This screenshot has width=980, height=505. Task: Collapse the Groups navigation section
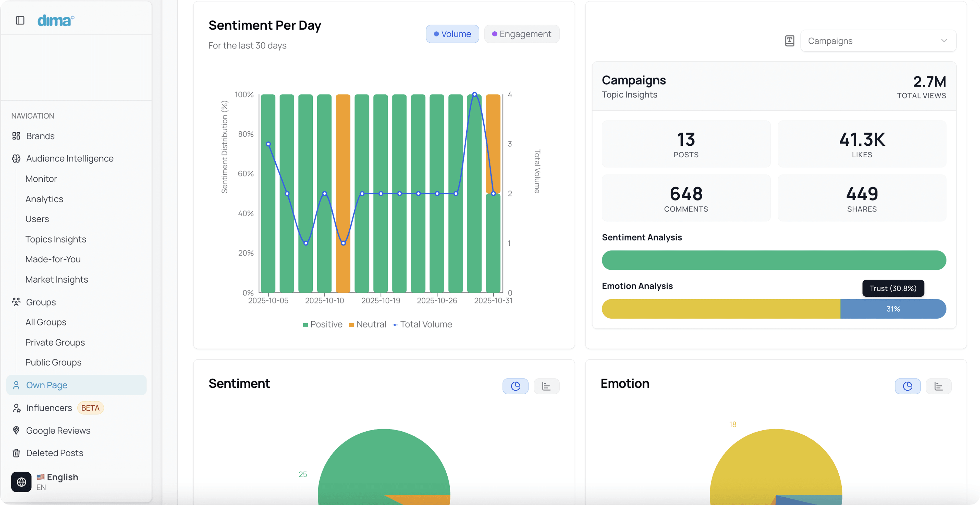point(41,302)
